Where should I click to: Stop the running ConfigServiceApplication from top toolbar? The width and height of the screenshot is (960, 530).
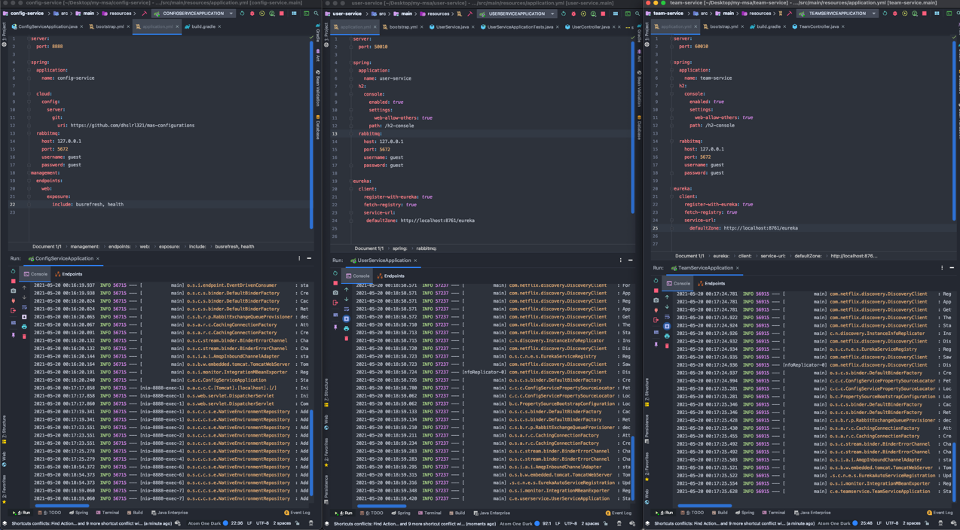tap(282, 13)
